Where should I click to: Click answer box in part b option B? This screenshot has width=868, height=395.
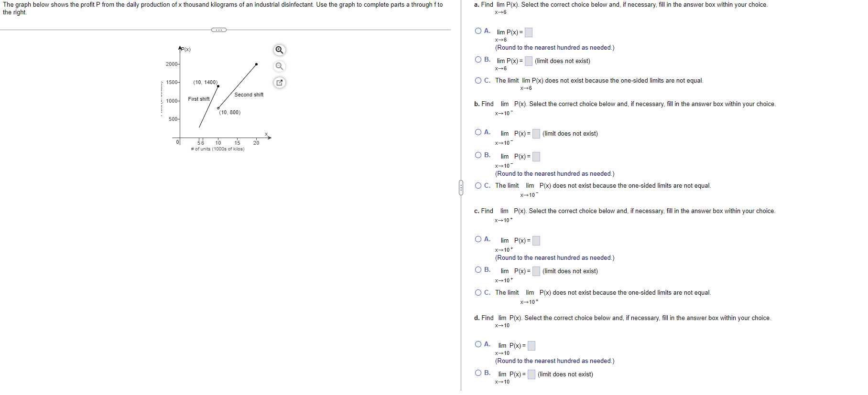pos(536,157)
